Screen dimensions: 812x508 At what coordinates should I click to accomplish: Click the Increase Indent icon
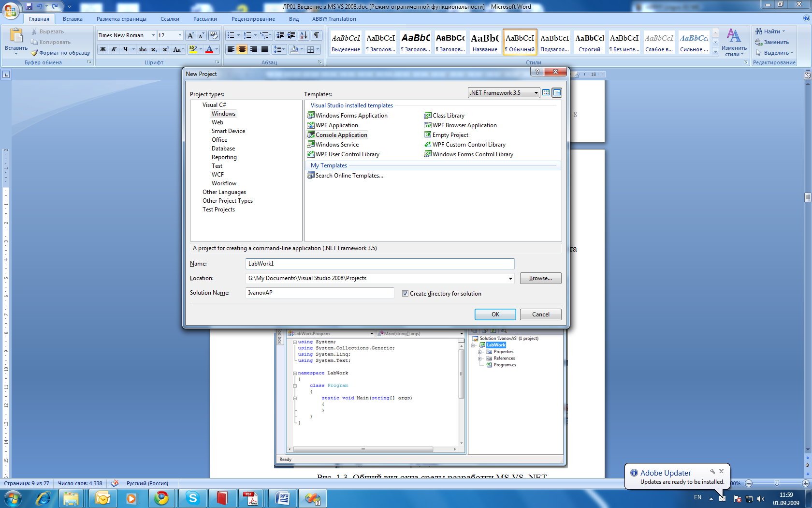291,35
